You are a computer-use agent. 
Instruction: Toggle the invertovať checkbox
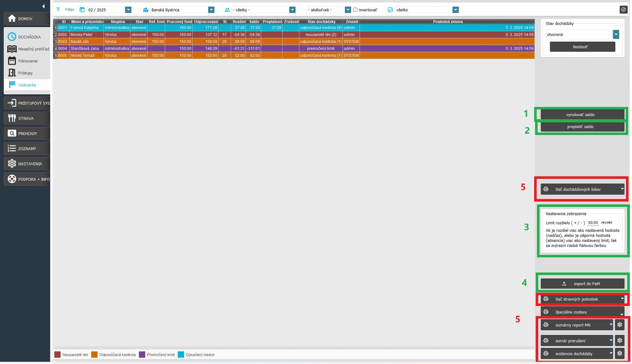355,10
